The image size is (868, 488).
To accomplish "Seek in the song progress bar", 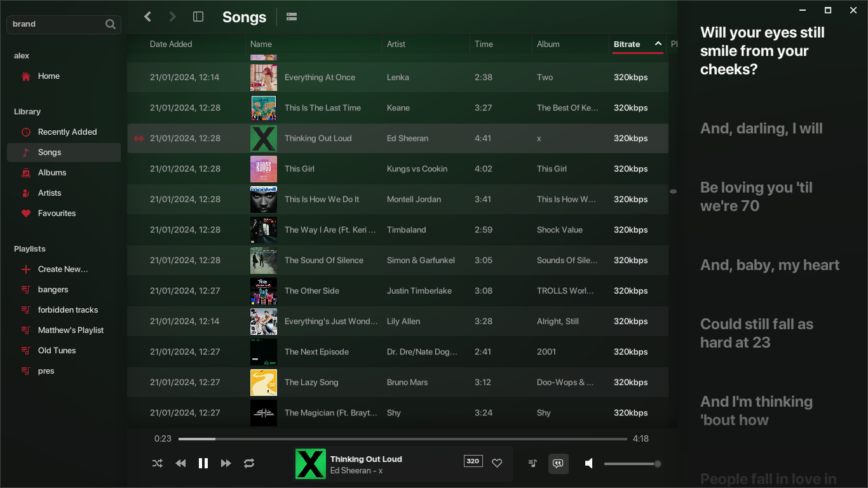I will 403,438.
